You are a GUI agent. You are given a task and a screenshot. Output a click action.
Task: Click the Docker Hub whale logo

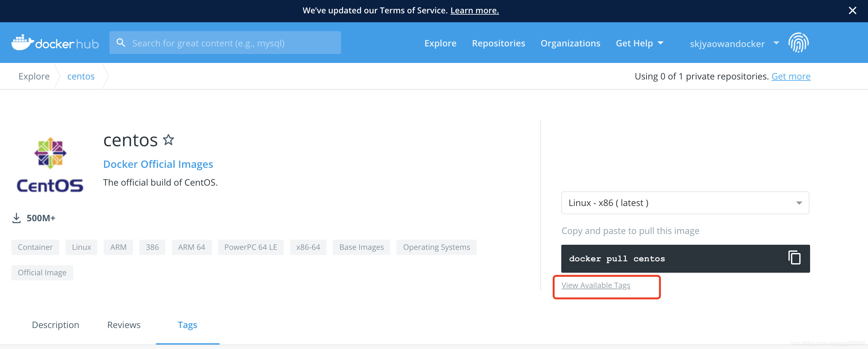pyautogui.click(x=55, y=43)
